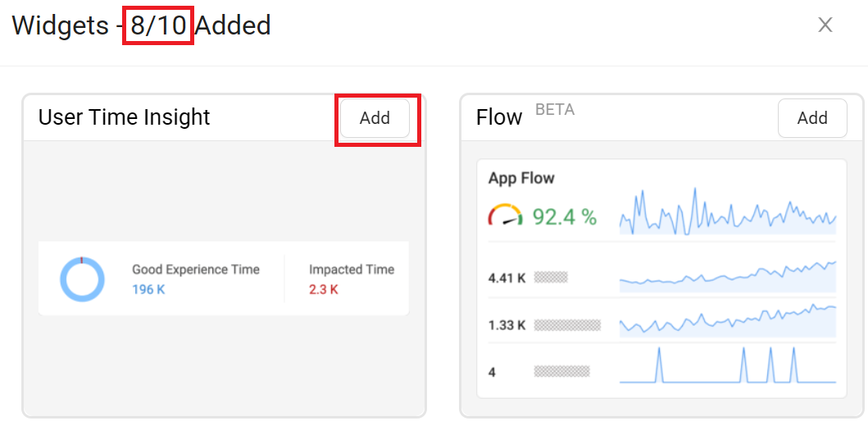Viewport: 868px width, 439px height.
Task: Click the App Flow heading
Action: [x=521, y=178]
